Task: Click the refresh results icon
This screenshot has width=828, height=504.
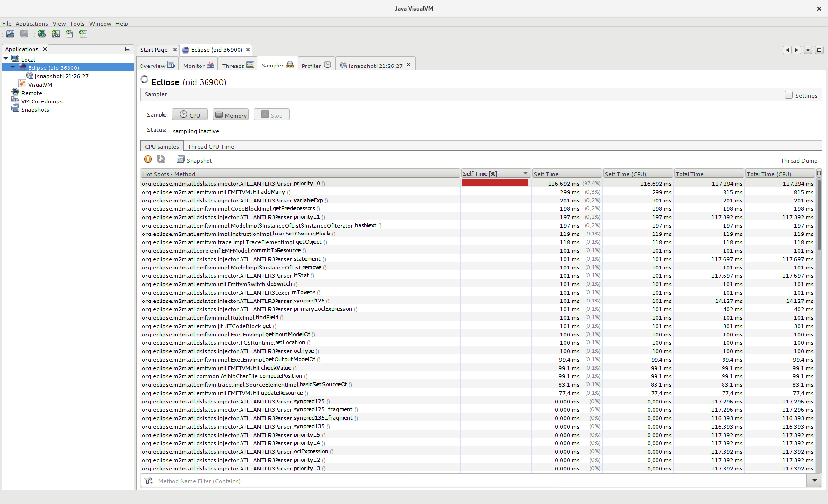Action: coord(161,159)
